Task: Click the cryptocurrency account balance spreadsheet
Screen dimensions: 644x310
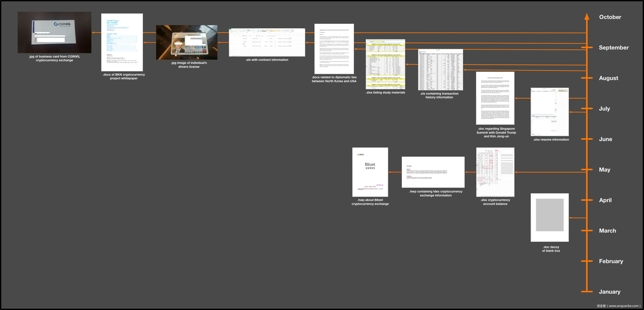Action: pos(495,172)
